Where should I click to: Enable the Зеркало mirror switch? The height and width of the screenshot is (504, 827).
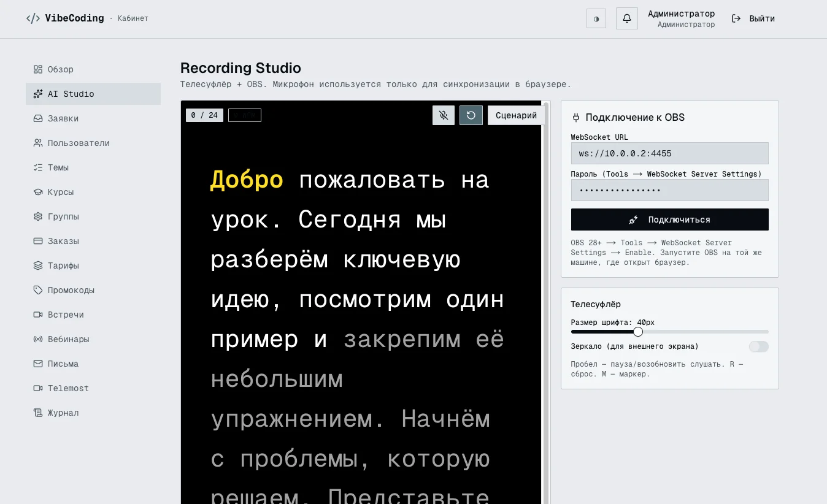[759, 347]
